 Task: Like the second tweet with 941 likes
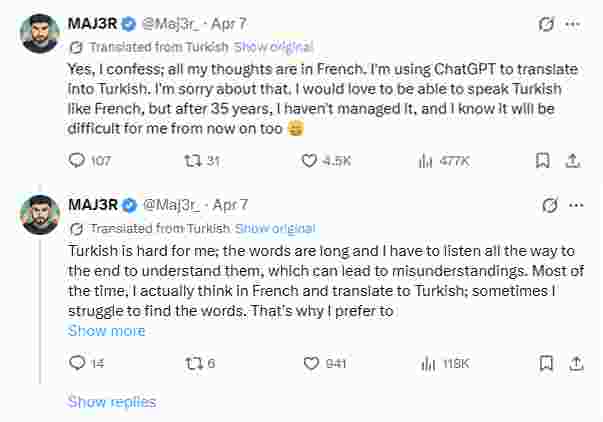click(309, 363)
